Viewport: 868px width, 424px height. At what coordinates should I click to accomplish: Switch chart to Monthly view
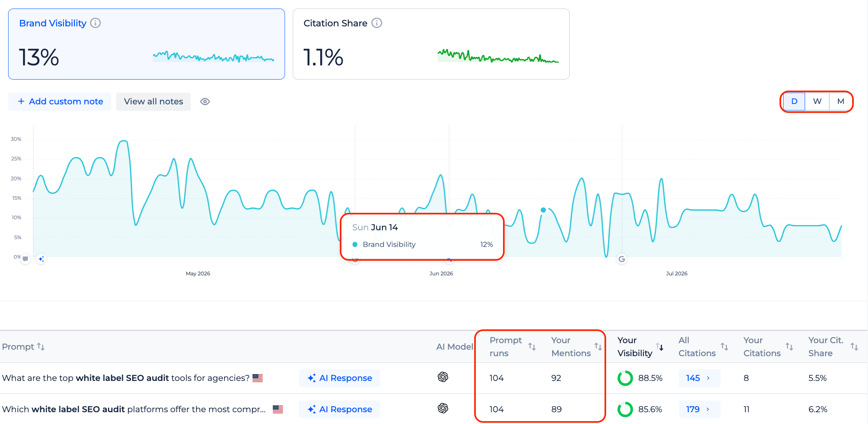(x=840, y=102)
